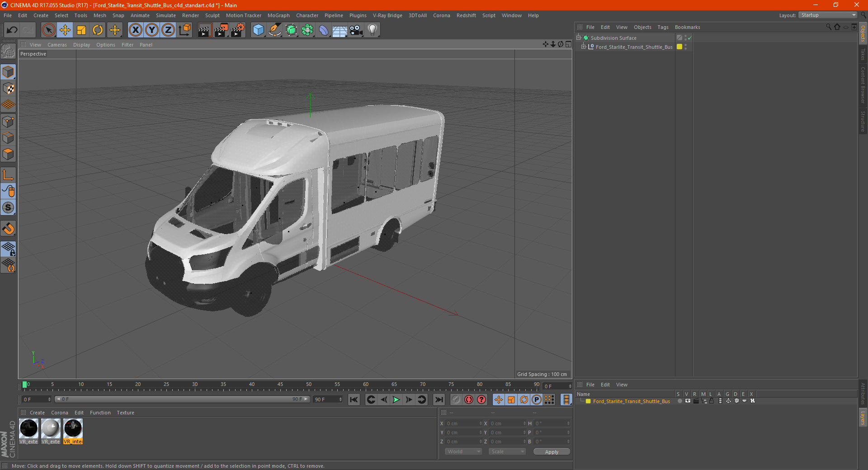
Task: Toggle coordinate system icon
Action: pos(185,30)
